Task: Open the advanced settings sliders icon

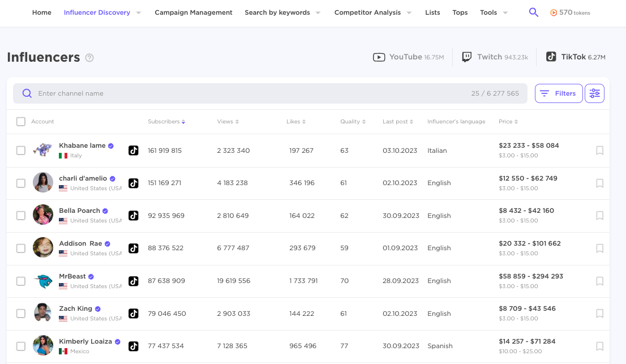Action: [x=594, y=93]
